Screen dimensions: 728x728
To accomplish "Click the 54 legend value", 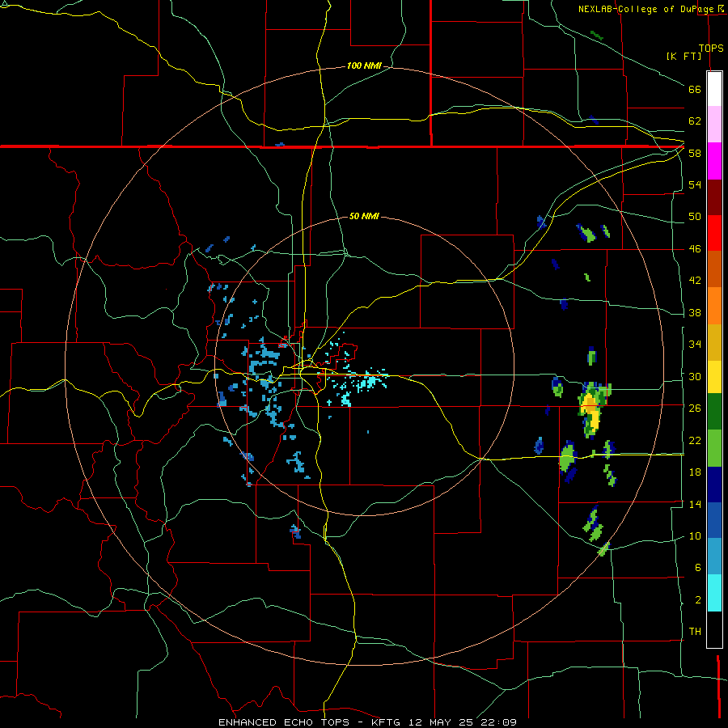I will point(695,184).
